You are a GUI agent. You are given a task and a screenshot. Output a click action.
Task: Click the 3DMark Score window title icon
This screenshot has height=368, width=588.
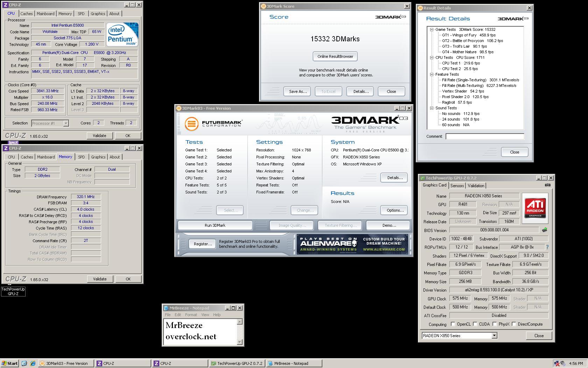click(x=263, y=6)
